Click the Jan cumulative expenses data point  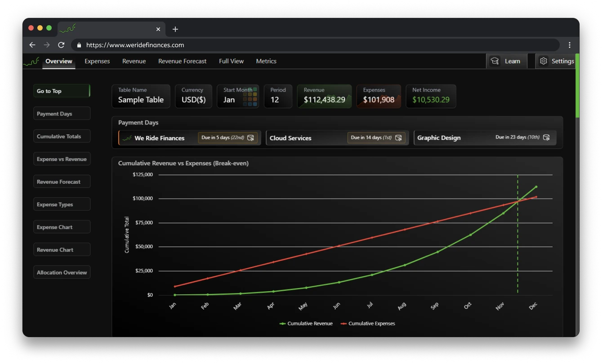(x=174, y=286)
